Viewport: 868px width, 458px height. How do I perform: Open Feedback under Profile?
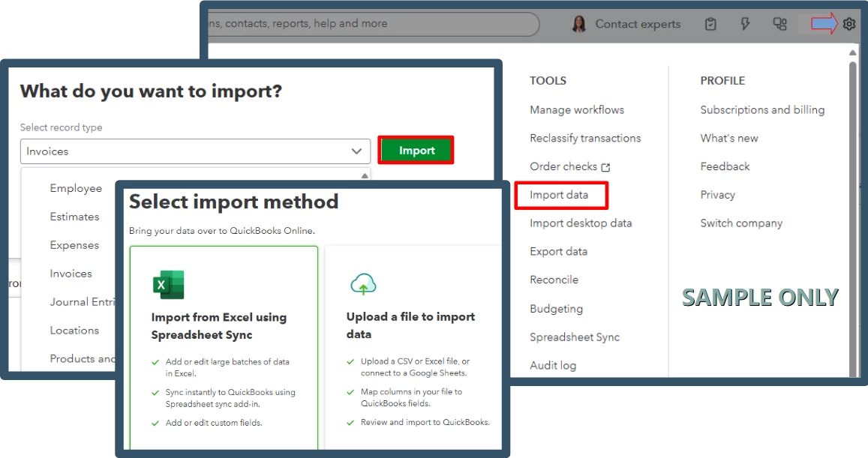tap(725, 166)
